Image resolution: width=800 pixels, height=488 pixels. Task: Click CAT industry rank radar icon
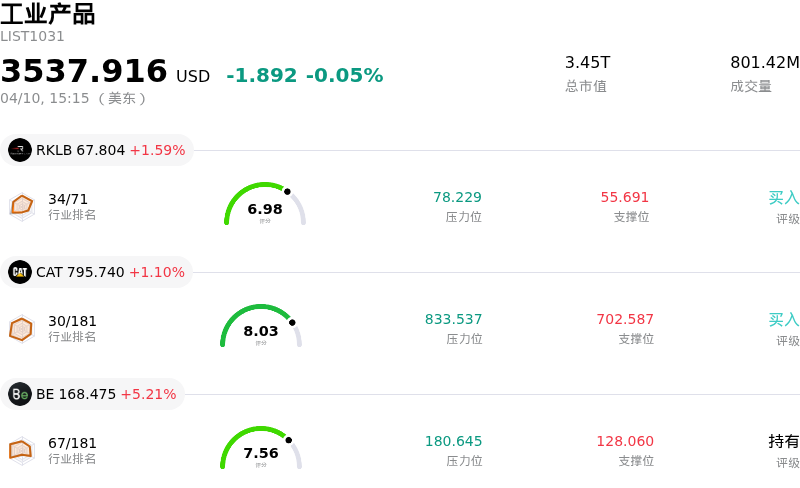[x=22, y=328]
